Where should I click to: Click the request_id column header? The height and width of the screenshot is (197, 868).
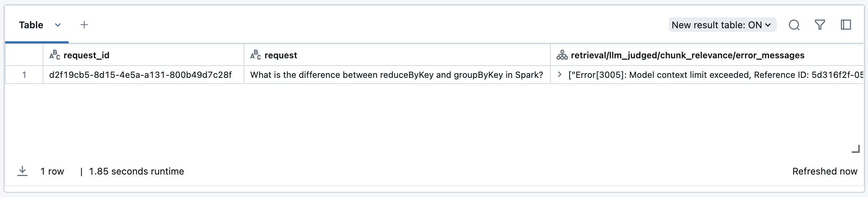pos(86,55)
